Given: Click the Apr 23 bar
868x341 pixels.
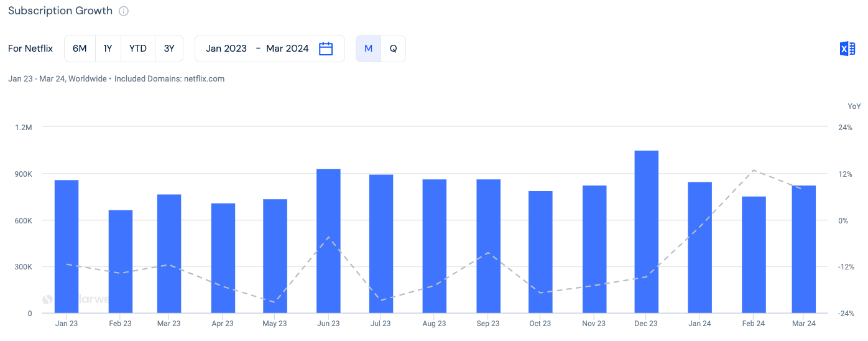Looking at the screenshot, I should pos(223,258).
